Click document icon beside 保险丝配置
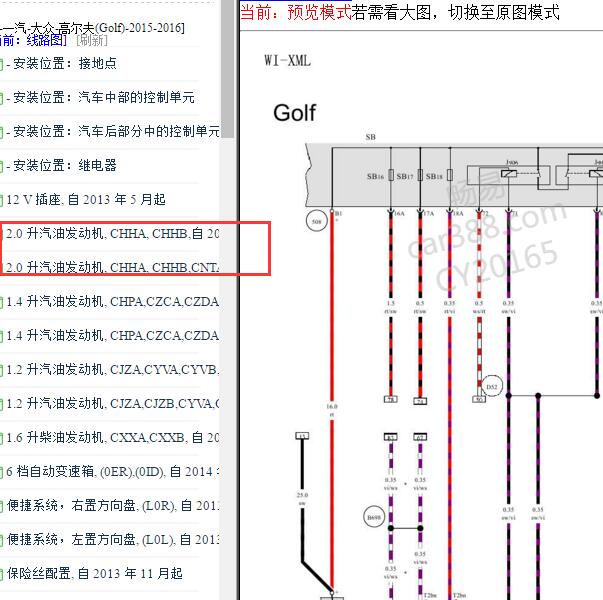The width and height of the screenshot is (603, 600). [x=1, y=575]
